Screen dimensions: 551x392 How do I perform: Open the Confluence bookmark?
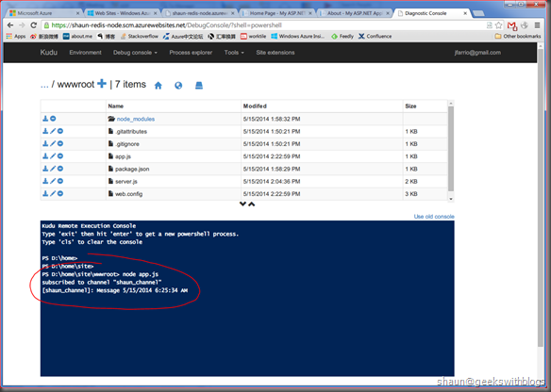[x=375, y=36]
